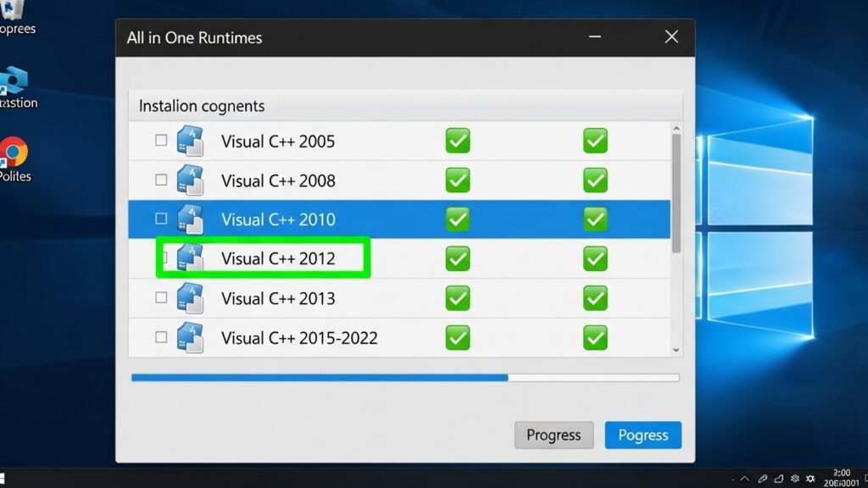Toggle the Visual C++ 2013 checkbox

[x=161, y=298]
